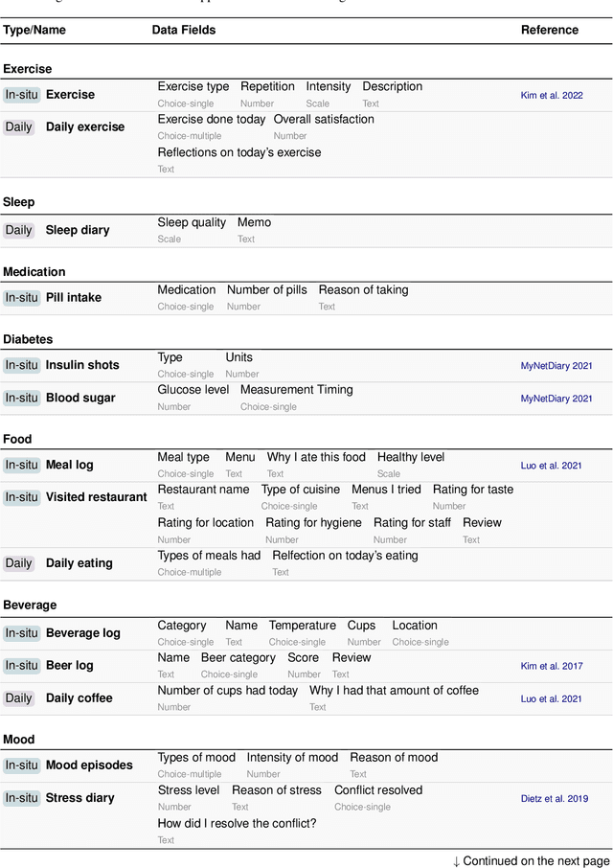Click the Type/Name column header

pos(34,31)
